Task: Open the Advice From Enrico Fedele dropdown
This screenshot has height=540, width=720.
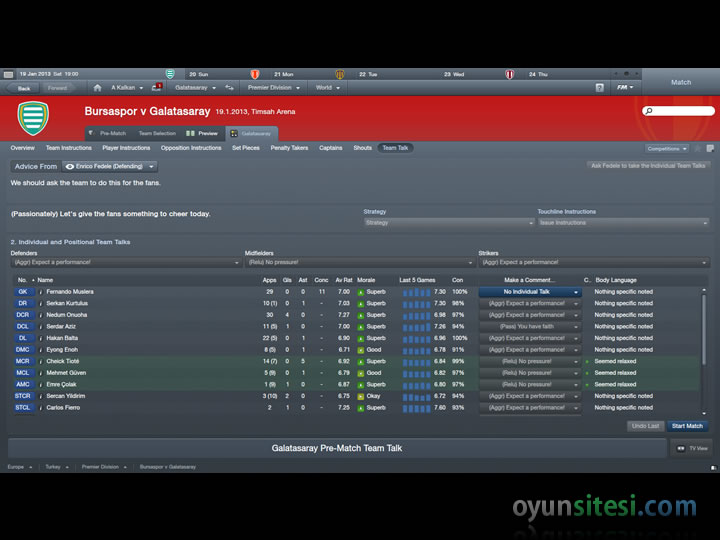Action: click(110, 167)
